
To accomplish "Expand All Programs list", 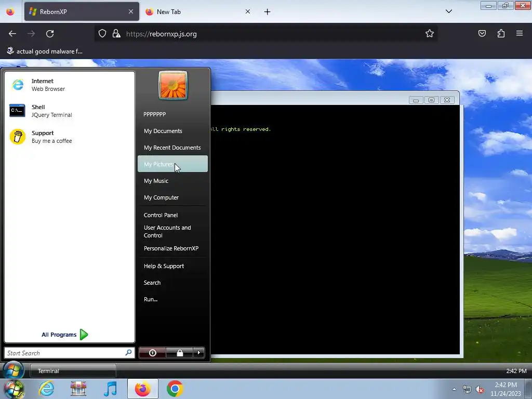I will click(x=65, y=335).
